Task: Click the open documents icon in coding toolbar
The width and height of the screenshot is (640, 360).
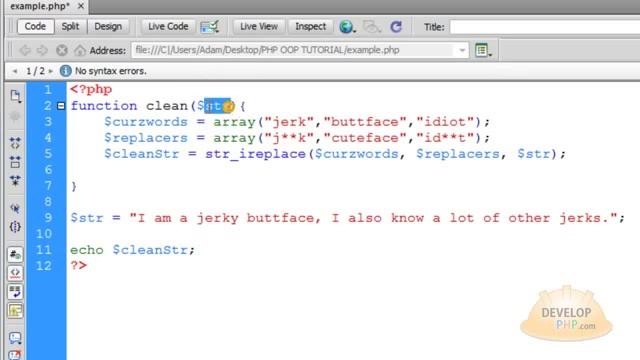Action: [15, 96]
